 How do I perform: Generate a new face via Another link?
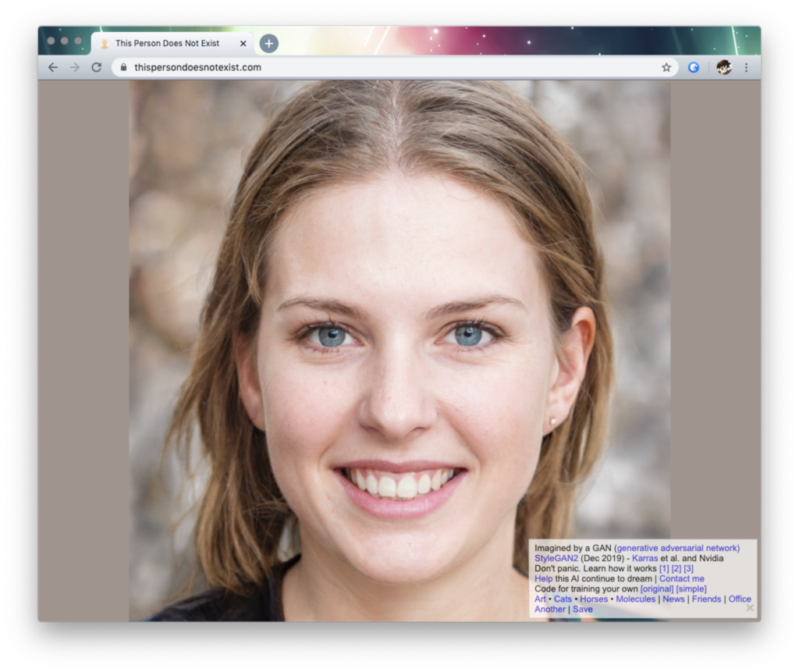pos(550,609)
